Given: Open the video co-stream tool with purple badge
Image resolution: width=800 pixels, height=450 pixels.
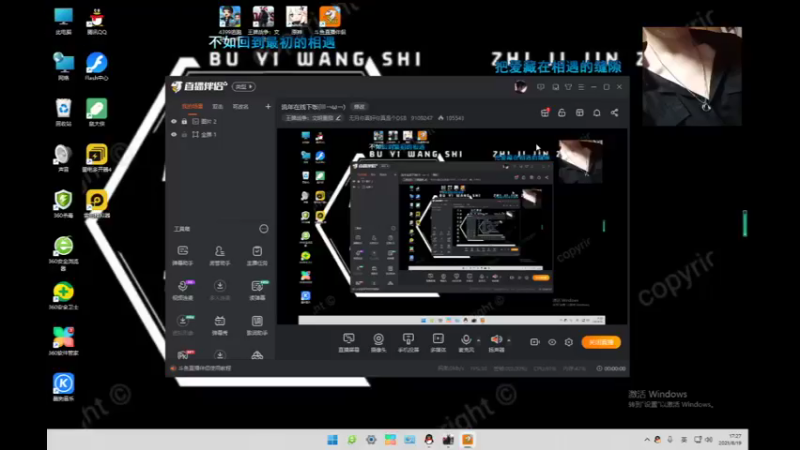Looking at the screenshot, I should (183, 290).
